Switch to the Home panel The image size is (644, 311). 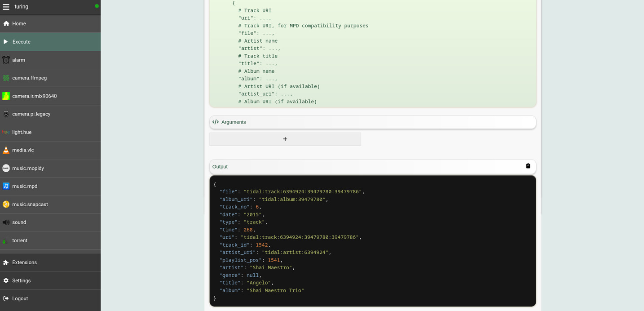(6, 23)
